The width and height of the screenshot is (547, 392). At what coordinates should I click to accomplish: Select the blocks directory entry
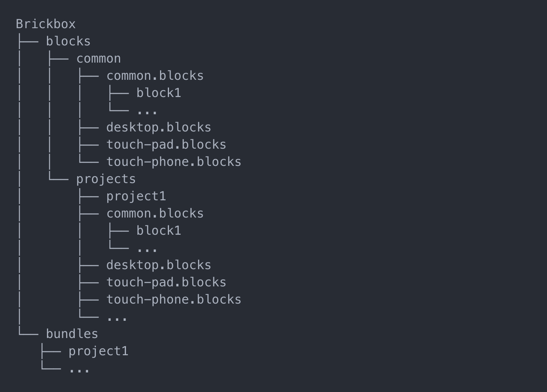click(68, 41)
